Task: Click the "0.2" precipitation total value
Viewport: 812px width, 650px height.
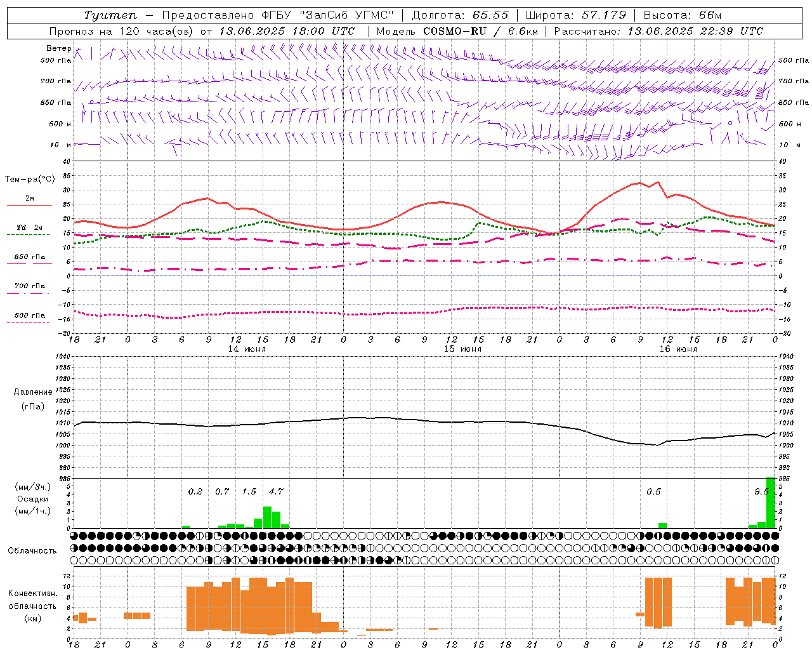Action: point(195,491)
